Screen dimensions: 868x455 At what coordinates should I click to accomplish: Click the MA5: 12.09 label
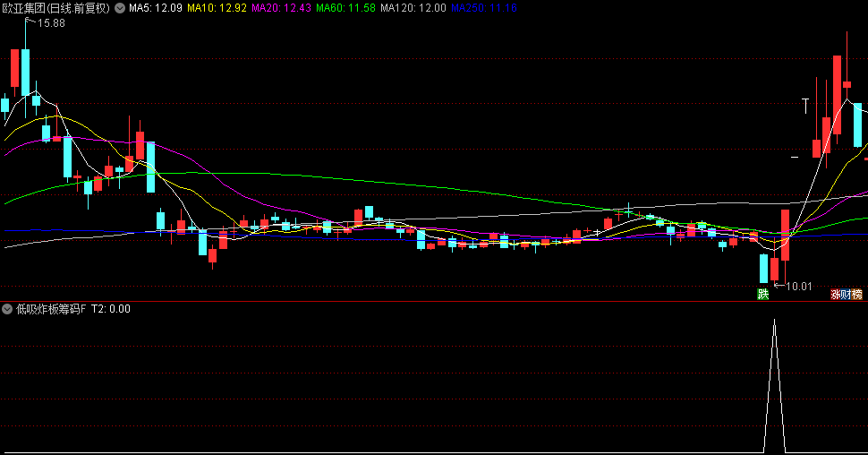(156, 8)
